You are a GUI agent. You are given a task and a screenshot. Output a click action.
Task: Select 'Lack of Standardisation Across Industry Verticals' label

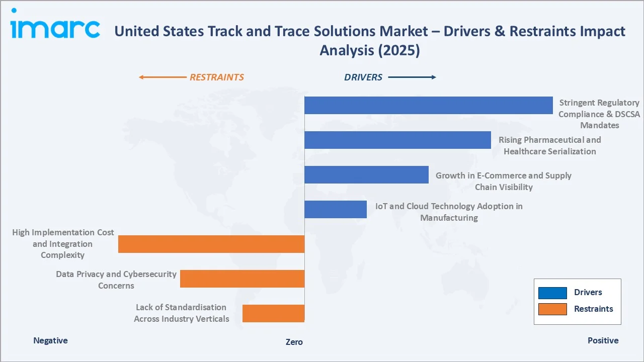[182, 313]
